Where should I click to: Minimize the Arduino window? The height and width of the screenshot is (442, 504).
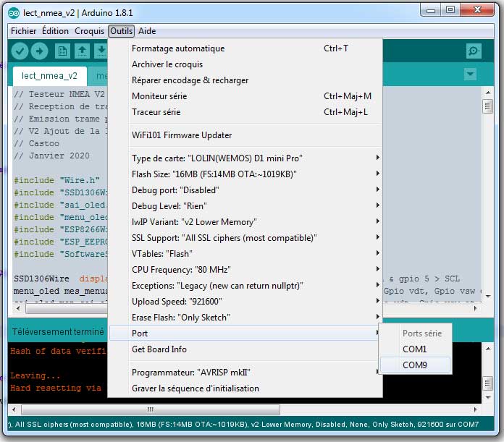tap(431, 10)
